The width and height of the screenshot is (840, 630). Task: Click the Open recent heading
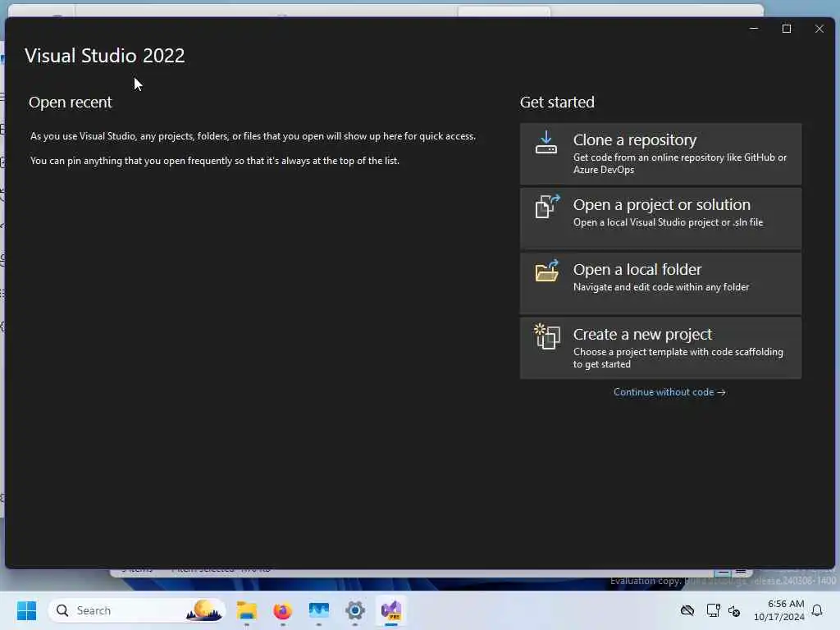[x=71, y=103]
